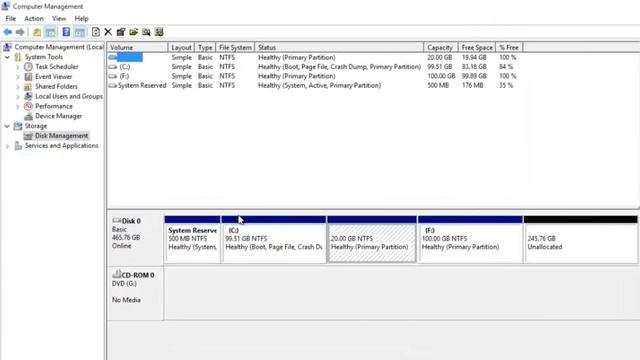Click the System Tools node icon
Screen dimensions: 640x360
coord(18,57)
